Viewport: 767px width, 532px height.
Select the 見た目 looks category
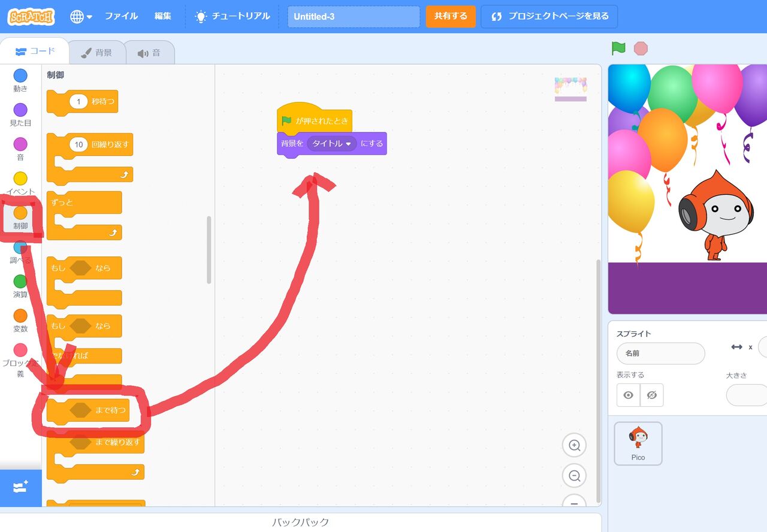tap(20, 115)
